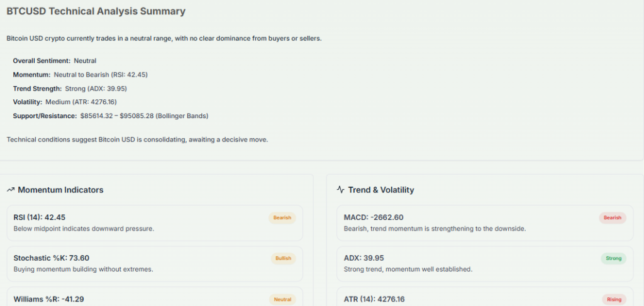Image resolution: width=644 pixels, height=306 pixels.
Task: Select the ADX: 39.95 card title
Action: point(365,258)
